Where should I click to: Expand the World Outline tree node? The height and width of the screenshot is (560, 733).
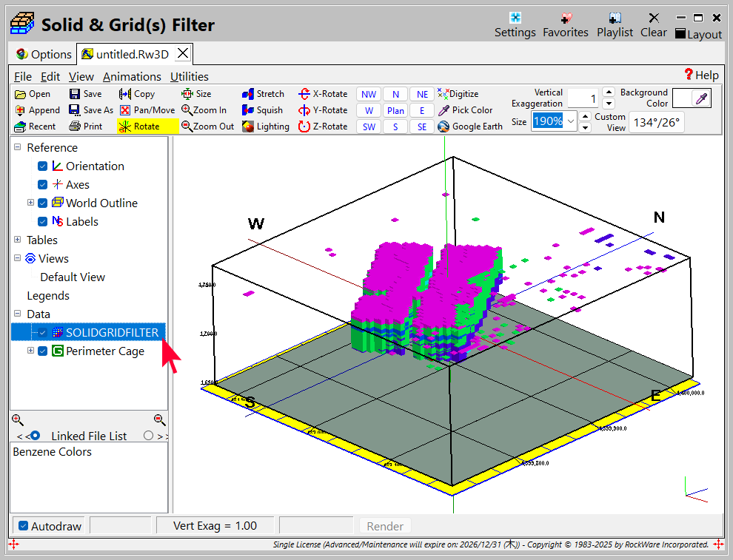pyautogui.click(x=30, y=203)
